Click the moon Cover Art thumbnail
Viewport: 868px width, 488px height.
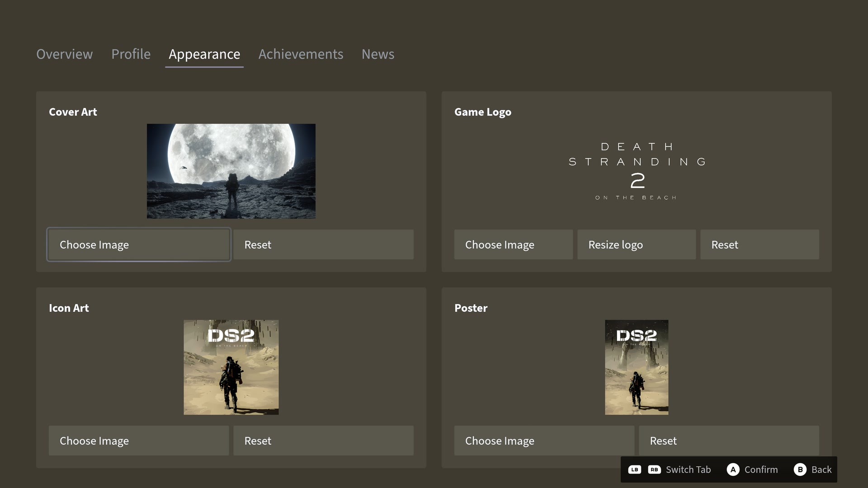231,171
